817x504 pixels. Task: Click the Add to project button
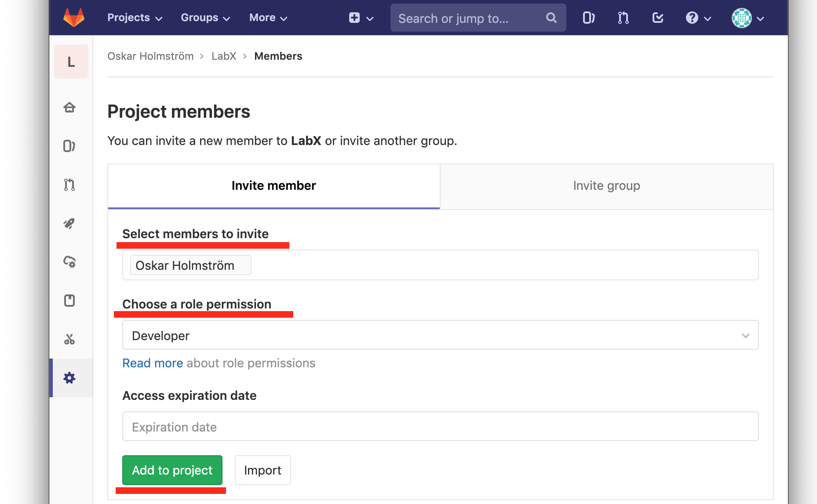(x=172, y=470)
